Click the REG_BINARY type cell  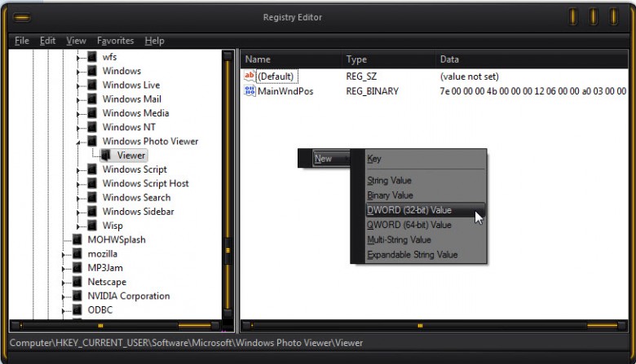coord(372,91)
